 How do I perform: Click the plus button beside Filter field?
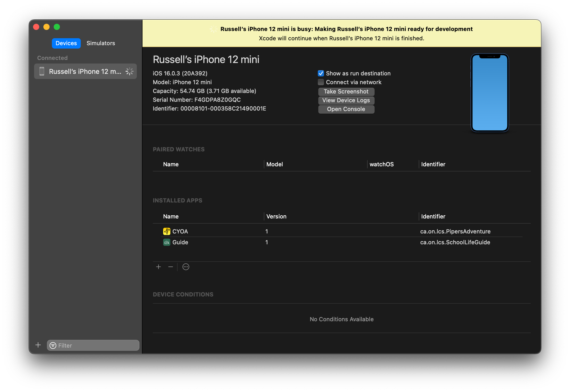(38, 345)
